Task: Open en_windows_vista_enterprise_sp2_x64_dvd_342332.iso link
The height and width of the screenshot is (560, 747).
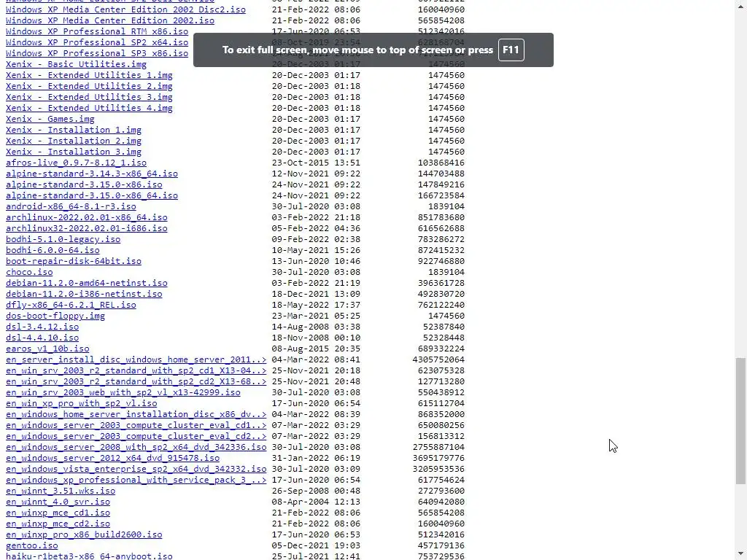Action: (x=136, y=470)
